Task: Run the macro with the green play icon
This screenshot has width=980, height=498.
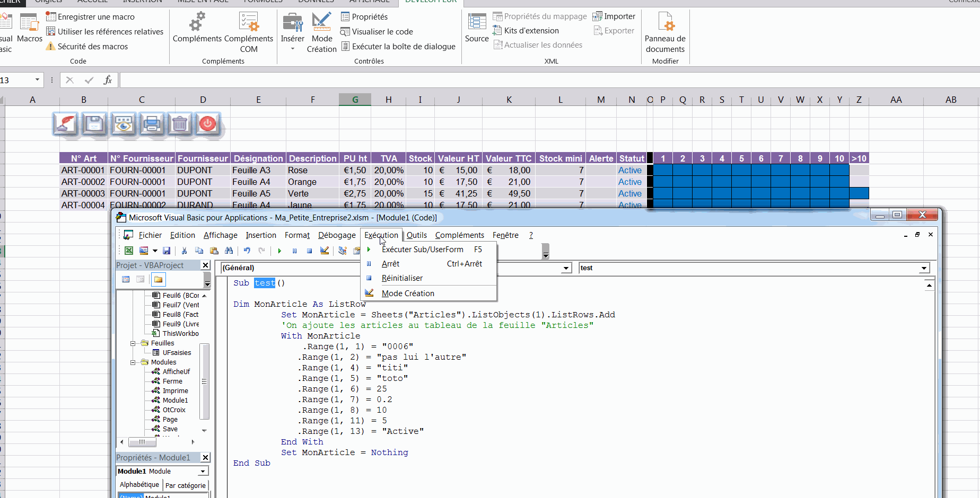Action: (x=279, y=251)
